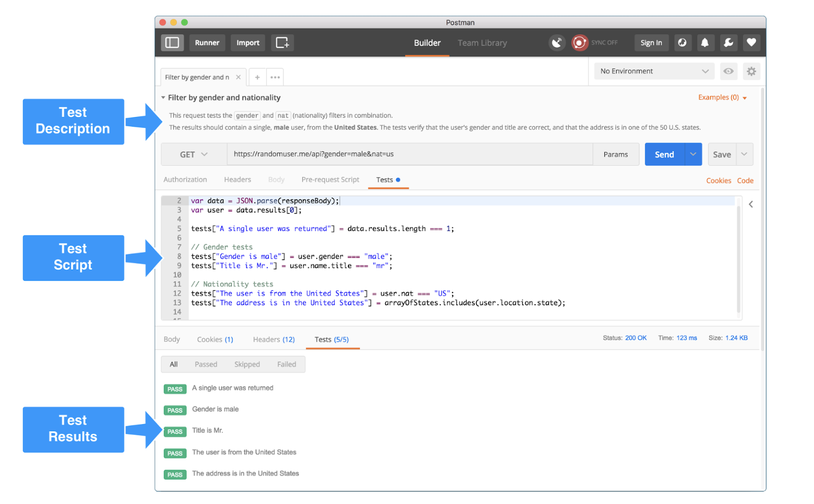Open the Authorization request tab

185,180
